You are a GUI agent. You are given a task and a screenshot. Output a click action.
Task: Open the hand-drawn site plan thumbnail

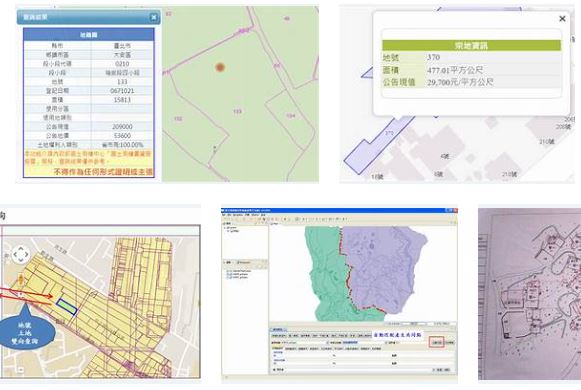(529, 294)
